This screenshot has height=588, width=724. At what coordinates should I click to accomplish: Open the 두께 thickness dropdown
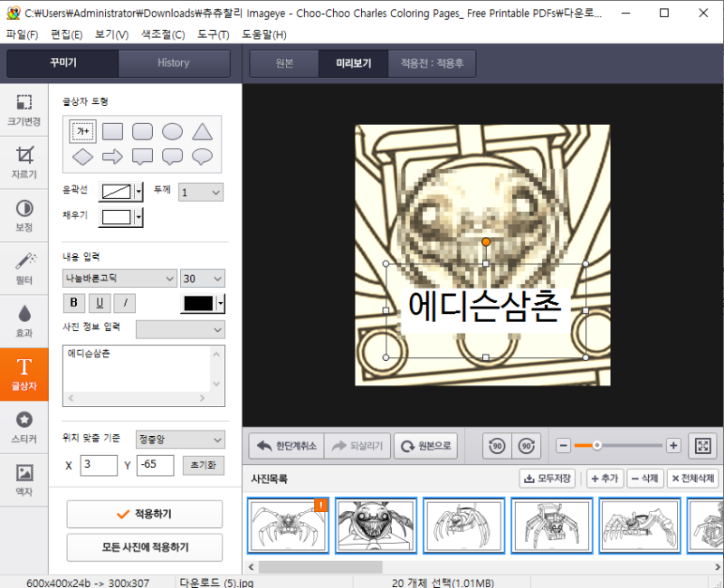[x=200, y=192]
